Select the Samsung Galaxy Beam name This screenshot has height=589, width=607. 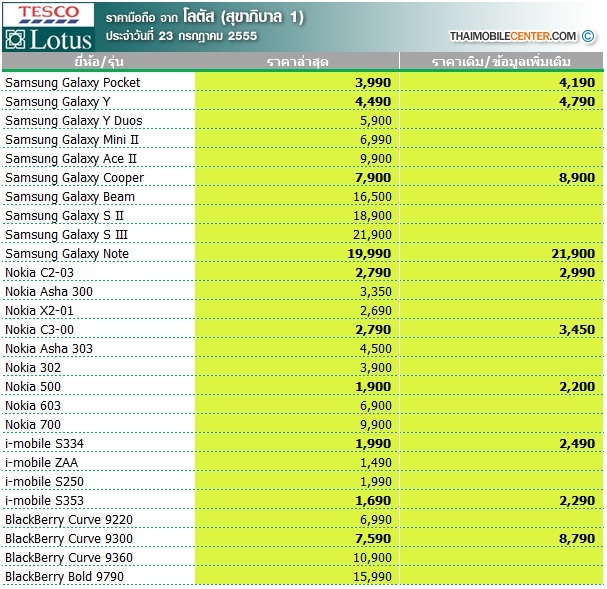tap(70, 196)
